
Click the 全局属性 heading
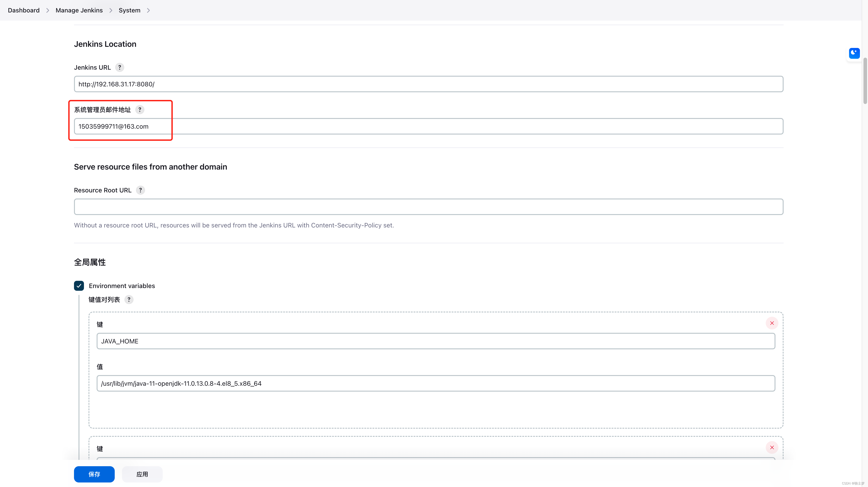tap(90, 262)
